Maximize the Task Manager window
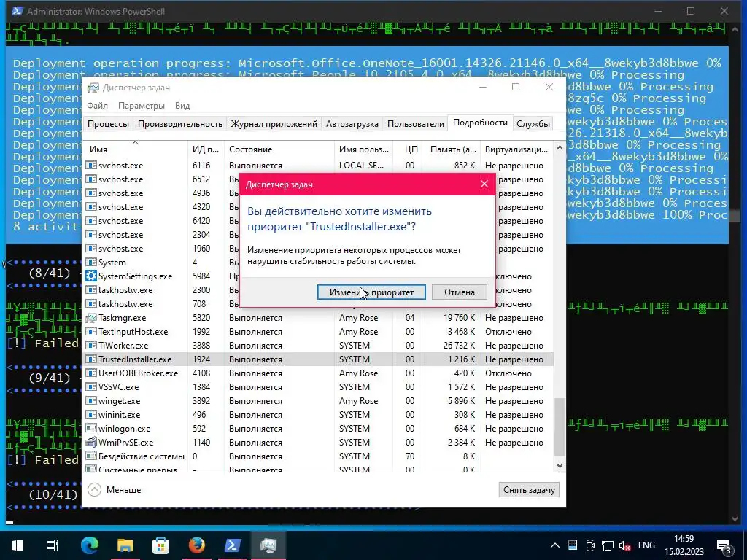Image resolution: width=747 pixels, height=560 pixels. click(x=516, y=87)
